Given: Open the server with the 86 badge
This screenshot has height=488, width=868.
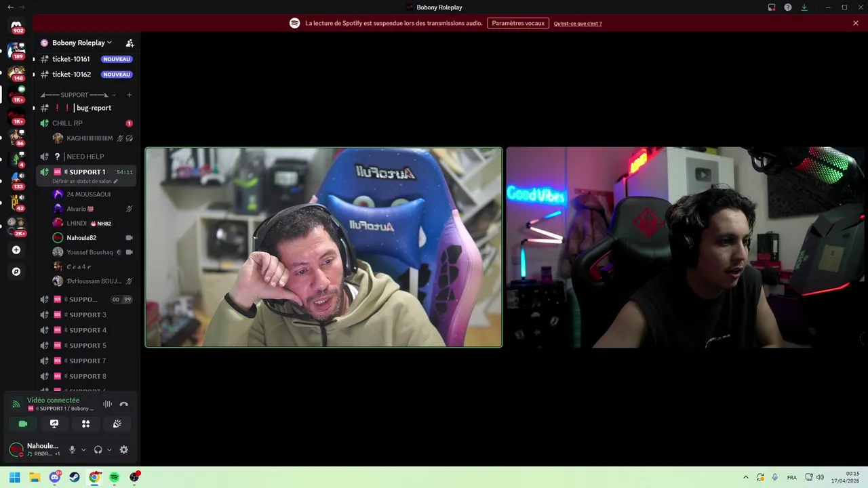Looking at the screenshot, I should [16, 138].
